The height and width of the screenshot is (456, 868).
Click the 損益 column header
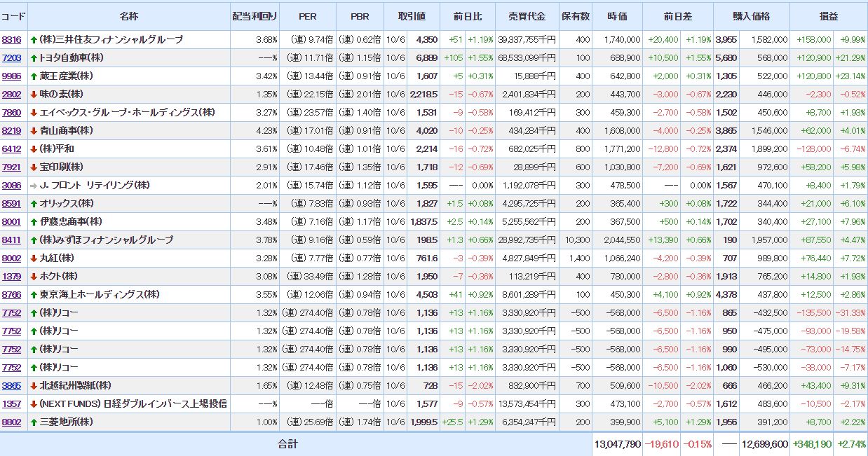(x=828, y=15)
